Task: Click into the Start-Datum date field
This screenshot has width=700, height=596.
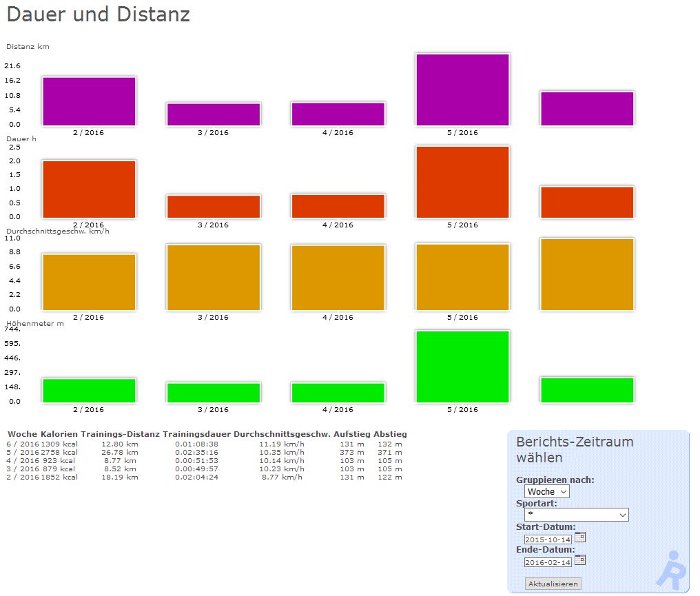Action: tap(548, 540)
